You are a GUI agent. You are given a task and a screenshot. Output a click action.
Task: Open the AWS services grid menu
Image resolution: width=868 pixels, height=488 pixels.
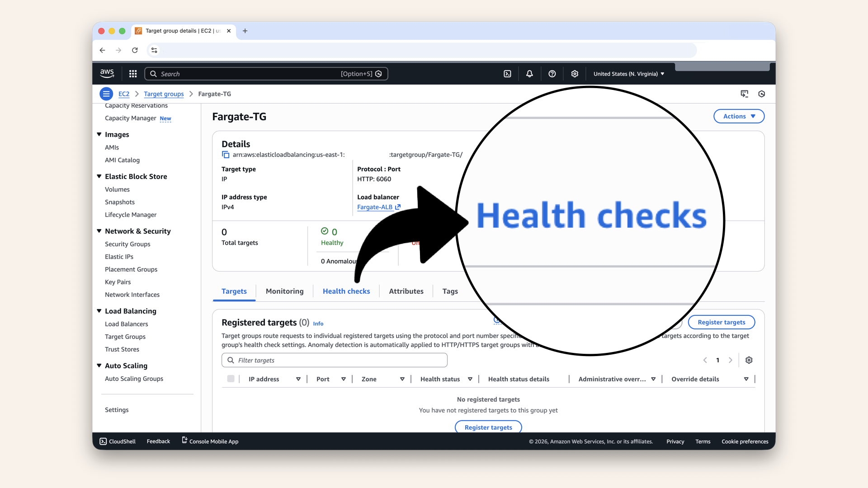pos(132,74)
